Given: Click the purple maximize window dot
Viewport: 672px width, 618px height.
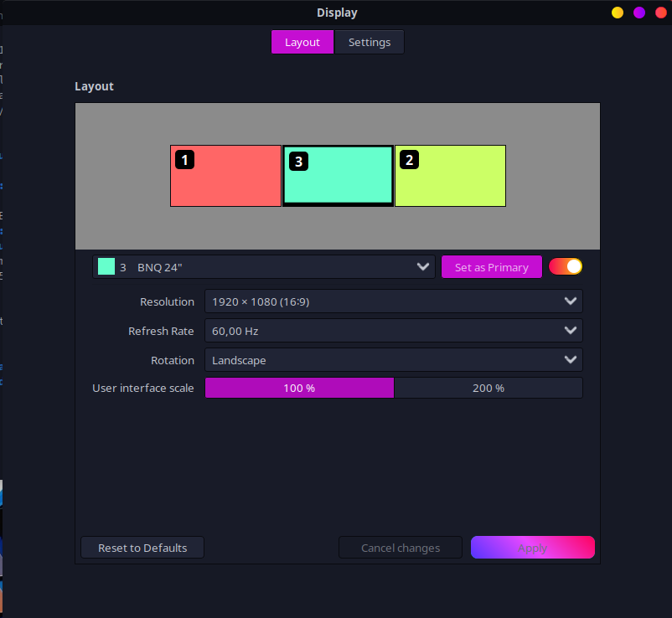Looking at the screenshot, I should [639, 13].
